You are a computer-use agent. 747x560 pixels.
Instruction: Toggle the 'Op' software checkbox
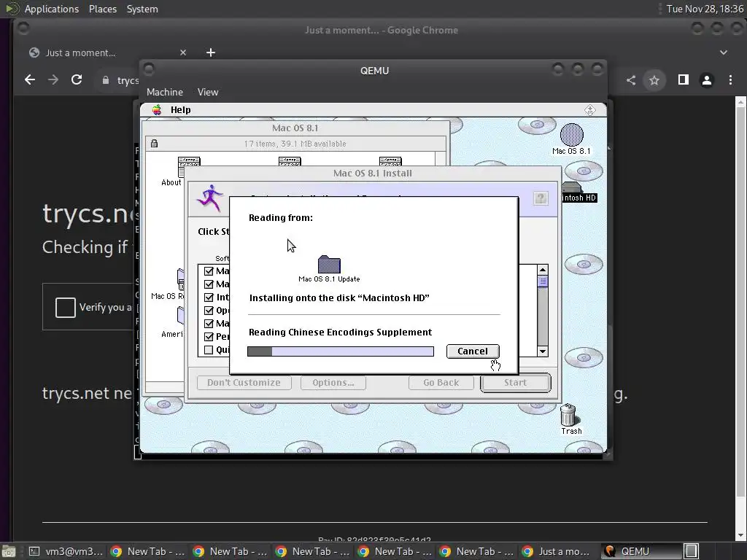[x=209, y=311]
